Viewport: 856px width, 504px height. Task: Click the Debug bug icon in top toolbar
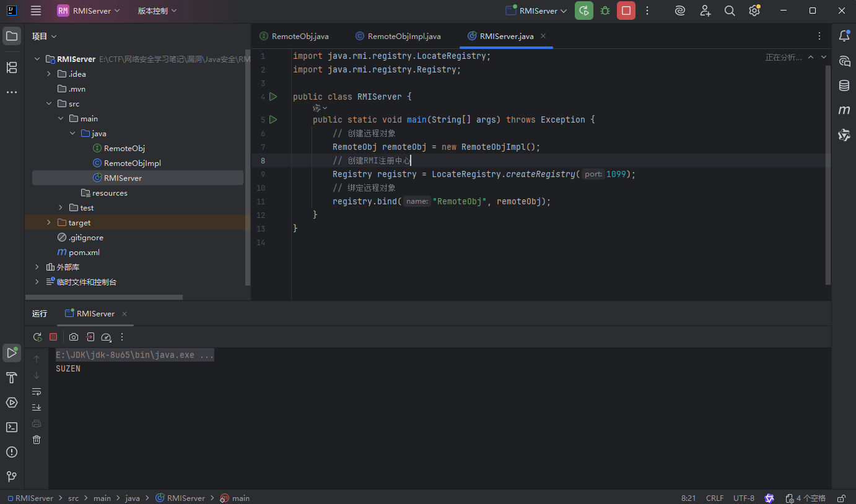click(x=605, y=11)
